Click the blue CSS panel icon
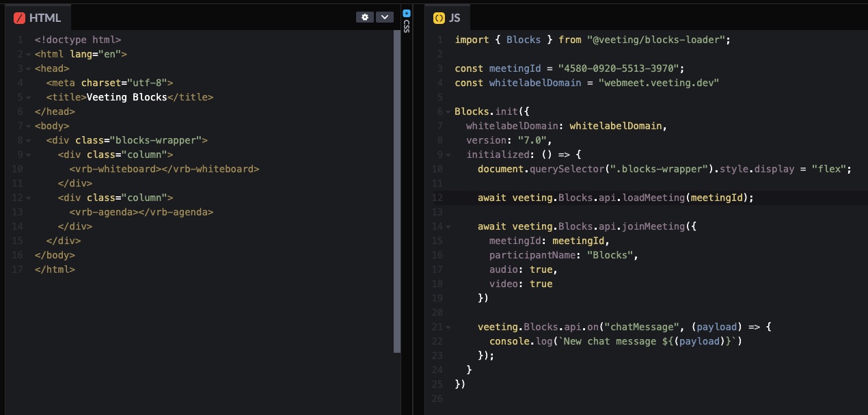The width and height of the screenshot is (868, 415). tap(407, 12)
